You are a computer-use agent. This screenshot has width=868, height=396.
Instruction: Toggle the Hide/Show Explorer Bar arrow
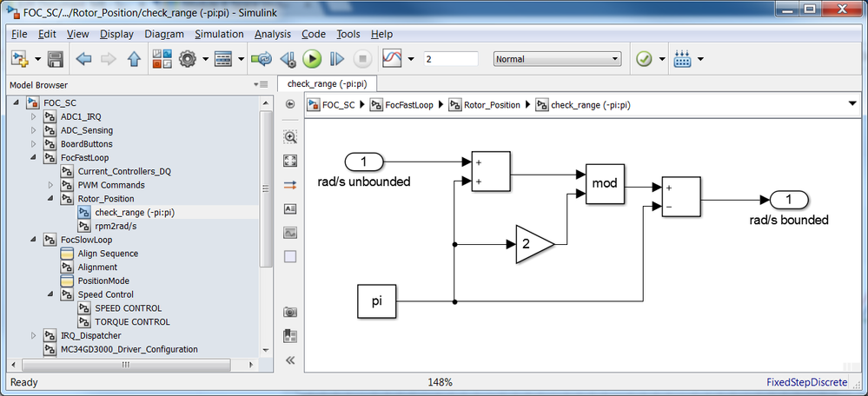tap(290, 104)
